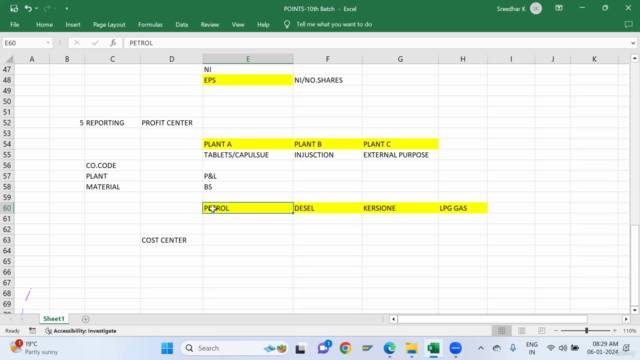Image resolution: width=640 pixels, height=360 pixels.
Task: Click the 110% zoom level
Action: coord(630,331)
